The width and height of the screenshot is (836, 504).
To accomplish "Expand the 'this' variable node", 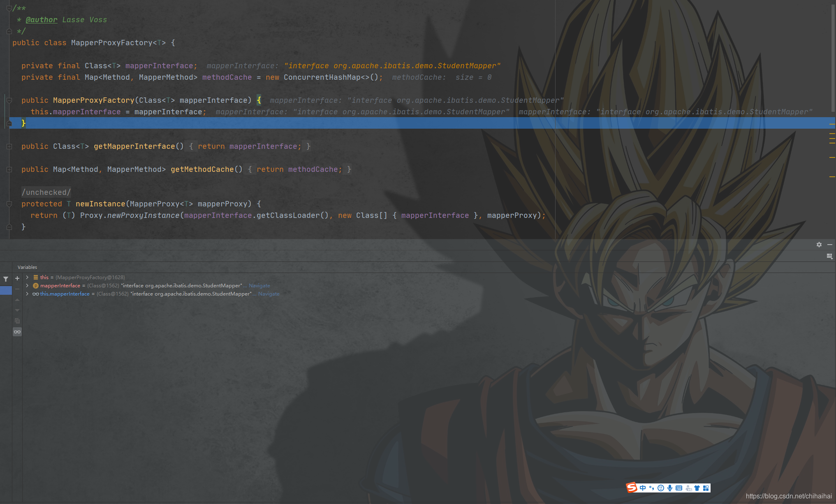I will (27, 277).
